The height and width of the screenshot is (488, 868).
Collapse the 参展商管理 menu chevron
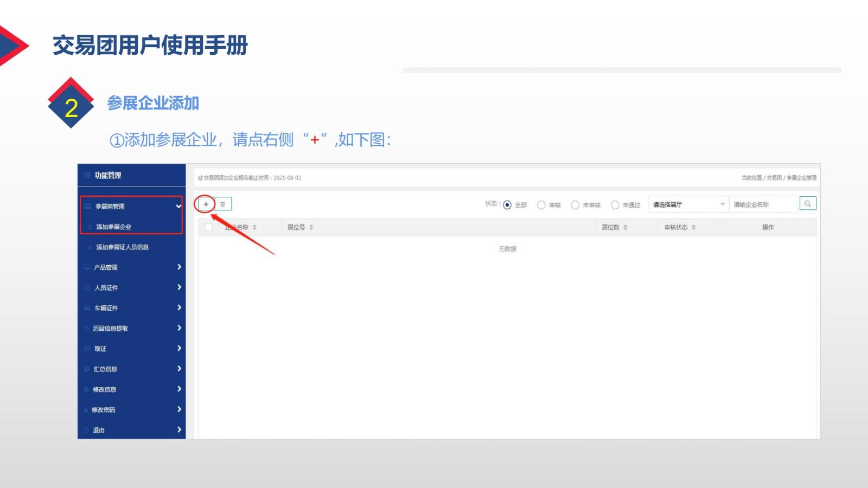[178, 206]
